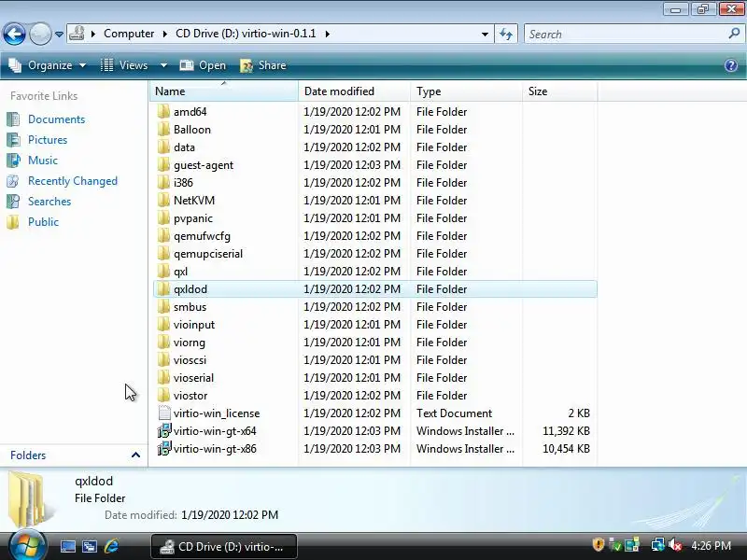Image resolution: width=747 pixels, height=560 pixels.
Task: Sort by the Type column header
Action: point(466,91)
